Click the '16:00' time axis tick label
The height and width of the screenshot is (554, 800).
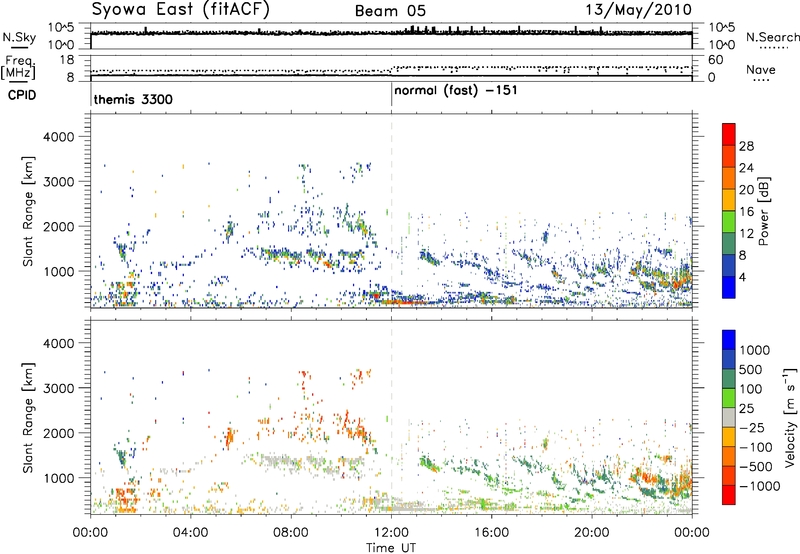(x=491, y=533)
